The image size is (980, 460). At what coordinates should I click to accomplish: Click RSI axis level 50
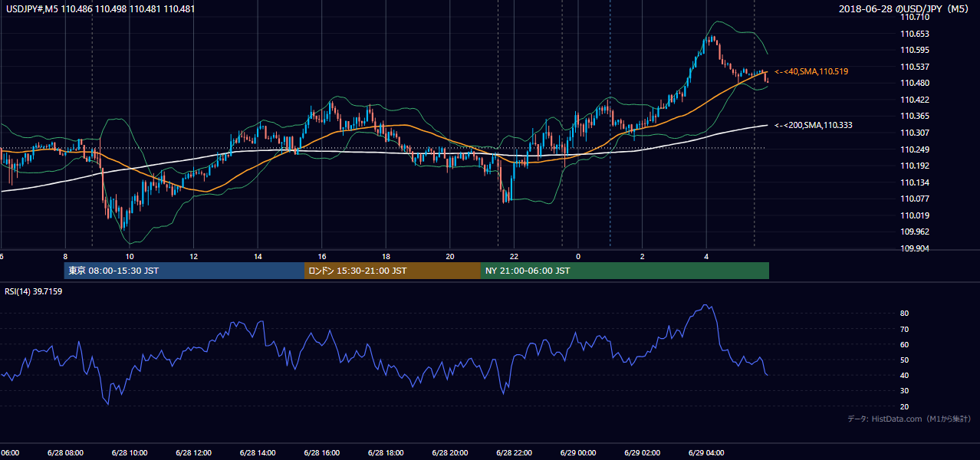(x=904, y=360)
